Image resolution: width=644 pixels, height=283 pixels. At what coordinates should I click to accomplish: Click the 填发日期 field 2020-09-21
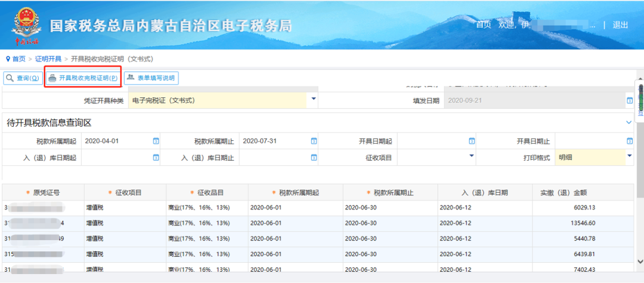pos(535,101)
